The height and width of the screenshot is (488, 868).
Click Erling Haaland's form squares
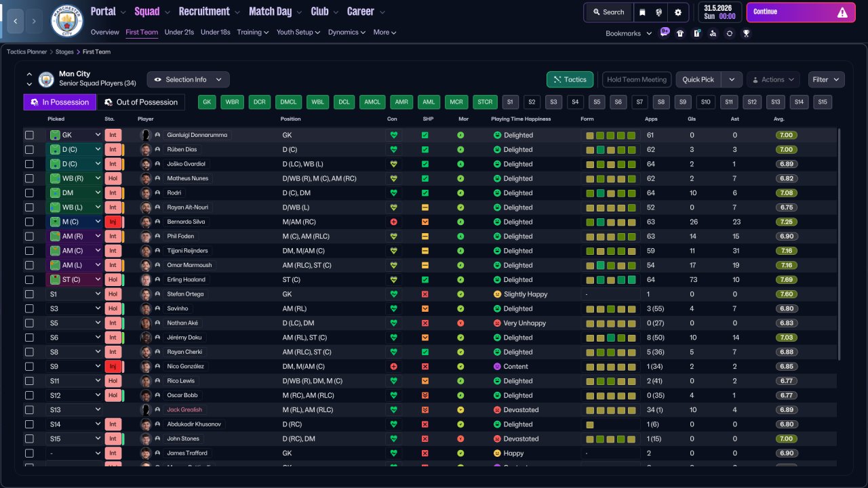[610, 279]
